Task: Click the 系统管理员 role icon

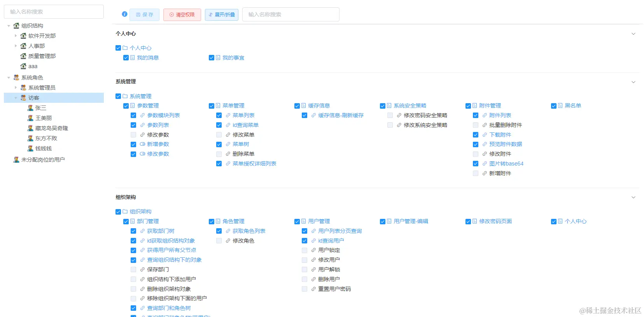Action: (23, 88)
